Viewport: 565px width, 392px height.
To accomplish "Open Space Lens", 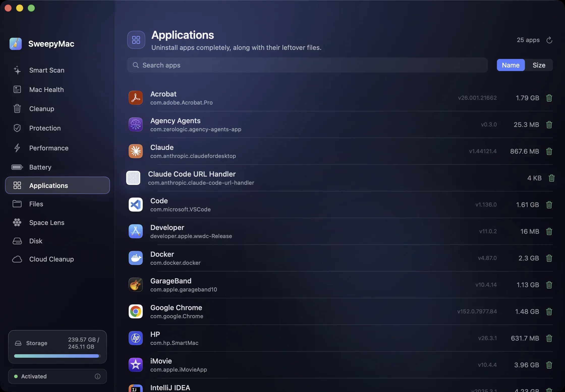I will 58,223.
